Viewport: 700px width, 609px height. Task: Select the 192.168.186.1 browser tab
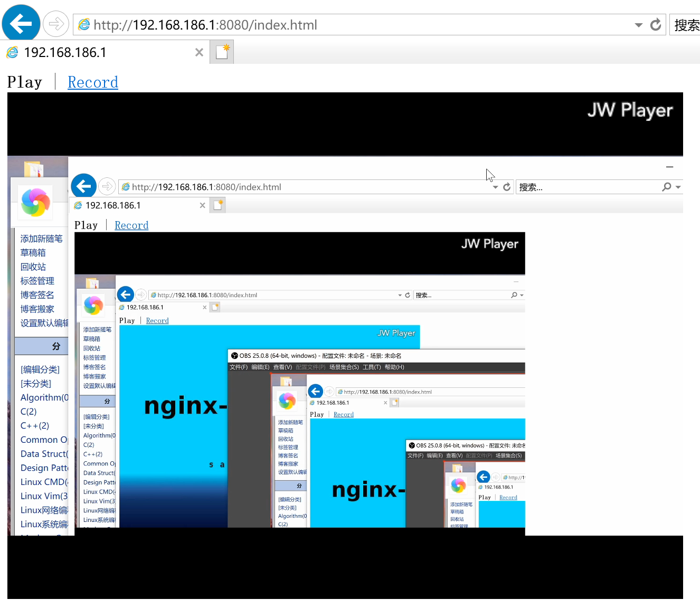point(105,52)
